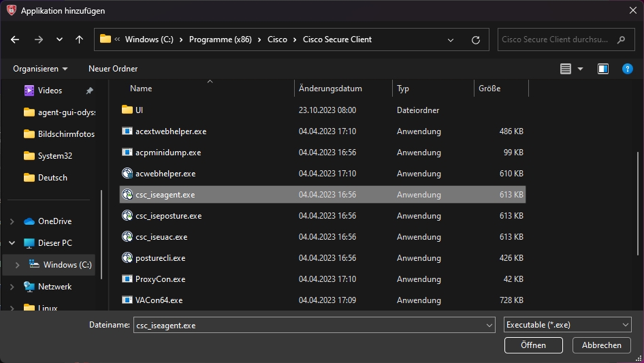Collapse the Dieser PC node
Image resolution: width=644 pixels, height=363 pixels.
12,243
